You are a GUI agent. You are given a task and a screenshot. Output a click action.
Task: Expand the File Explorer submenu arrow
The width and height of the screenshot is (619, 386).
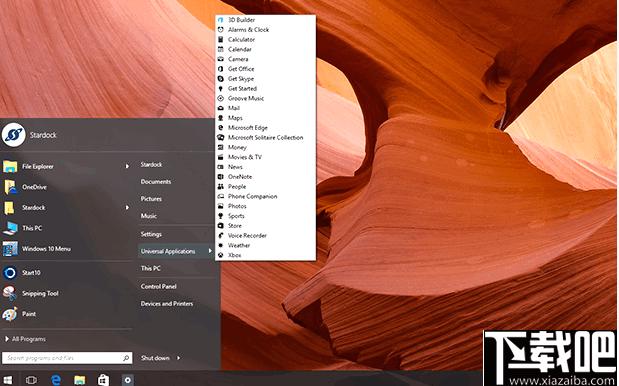point(127,167)
